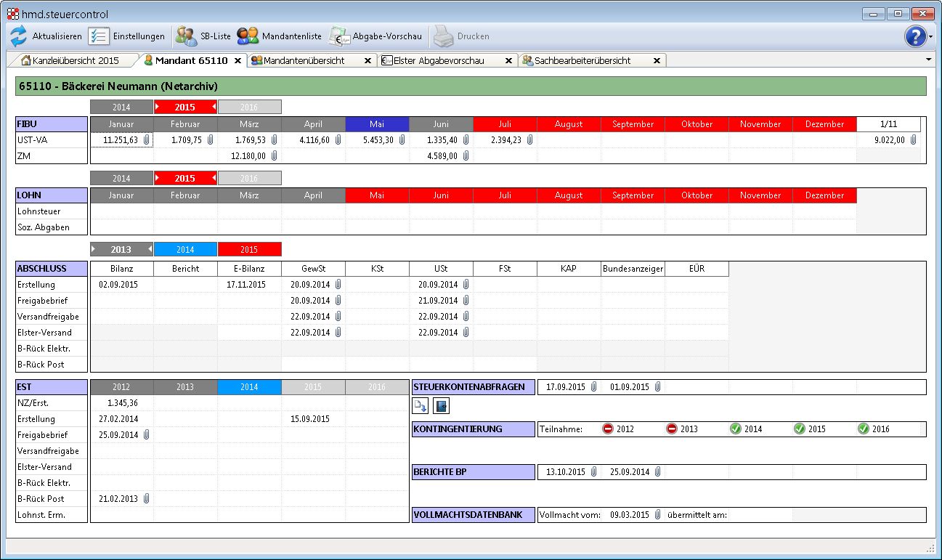
Task: Open the SB-Liste with the people icon
Action: click(x=184, y=36)
